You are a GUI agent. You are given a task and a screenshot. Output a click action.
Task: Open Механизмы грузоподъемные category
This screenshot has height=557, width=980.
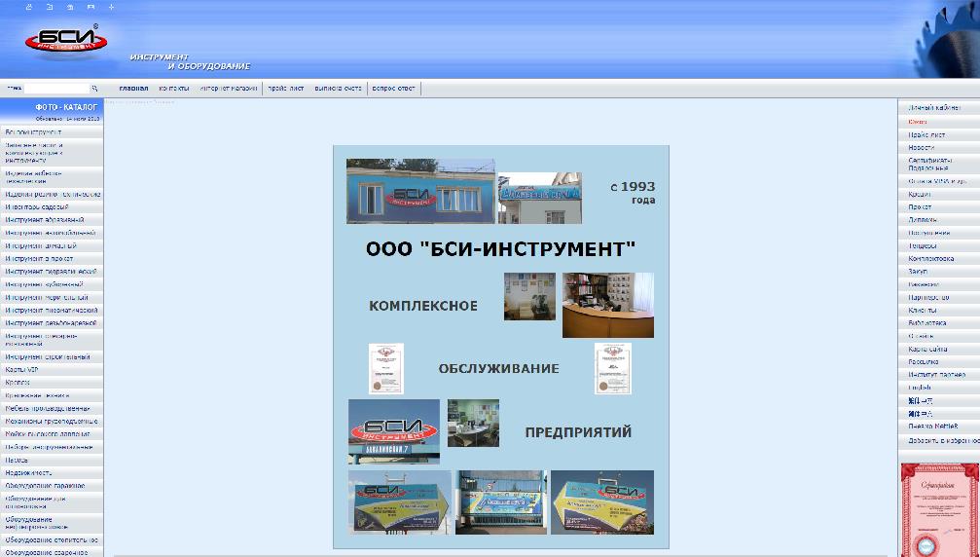pos(52,422)
